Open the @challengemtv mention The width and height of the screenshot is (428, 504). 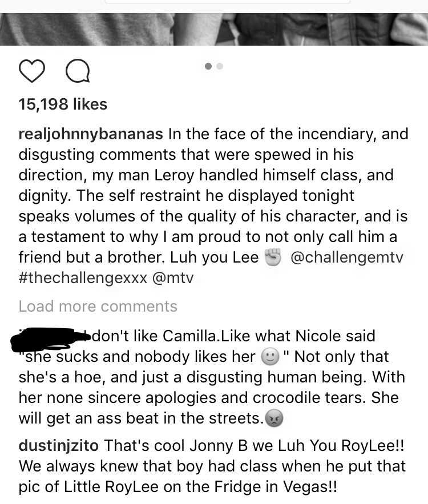coord(346,257)
